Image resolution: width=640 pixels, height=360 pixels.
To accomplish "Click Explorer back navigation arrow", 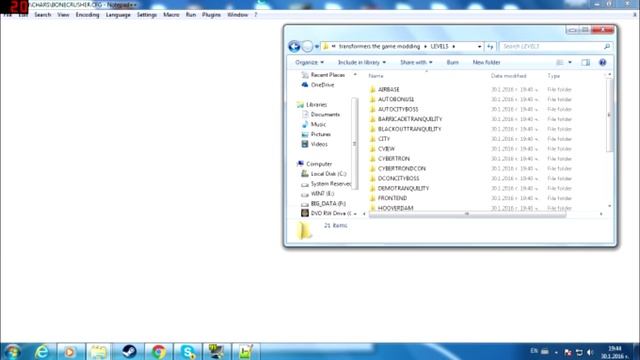I will point(294,47).
